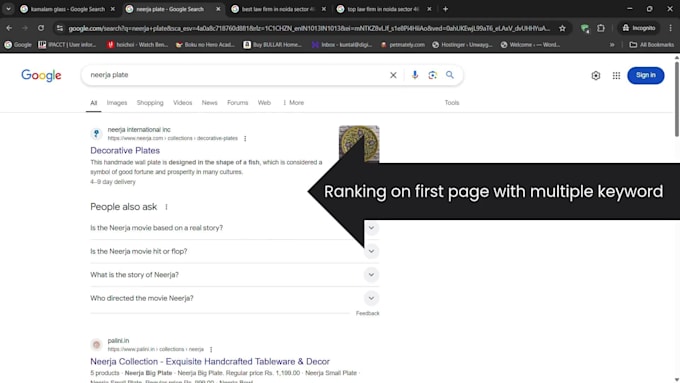Viewport: 680px width, 383px height.
Task: Click neerja international inc favicon
Action: tap(96, 134)
